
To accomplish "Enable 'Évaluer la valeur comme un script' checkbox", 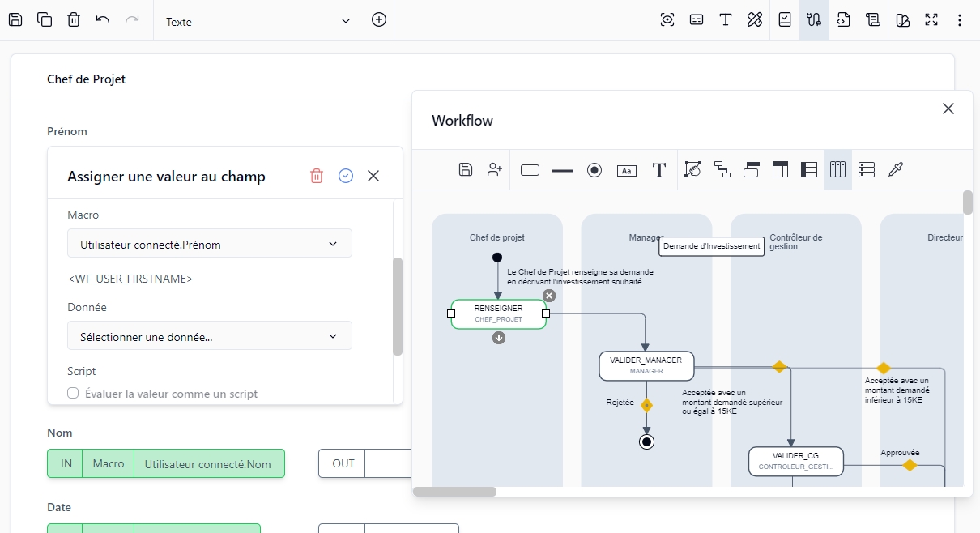I will [73, 394].
